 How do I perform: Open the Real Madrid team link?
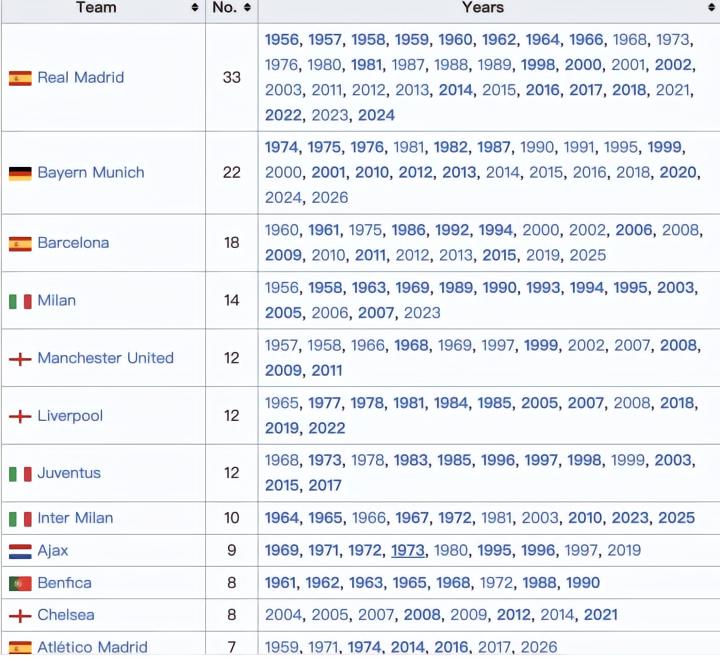(81, 78)
